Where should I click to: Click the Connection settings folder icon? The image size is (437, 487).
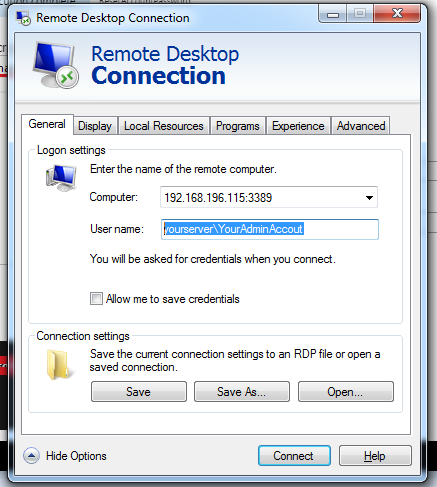point(59,365)
